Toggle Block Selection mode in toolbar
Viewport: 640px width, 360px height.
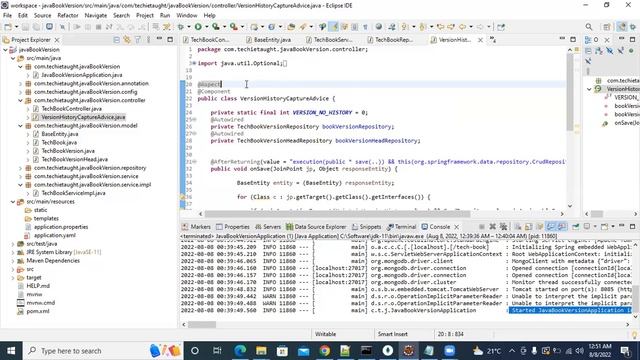(355, 27)
